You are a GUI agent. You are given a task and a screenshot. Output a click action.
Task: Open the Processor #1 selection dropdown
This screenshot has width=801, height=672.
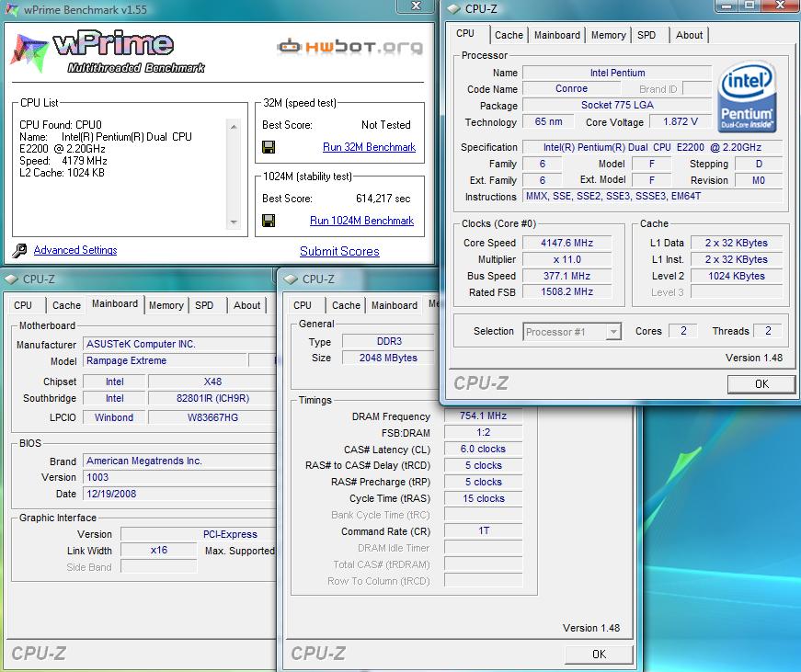pos(613,332)
